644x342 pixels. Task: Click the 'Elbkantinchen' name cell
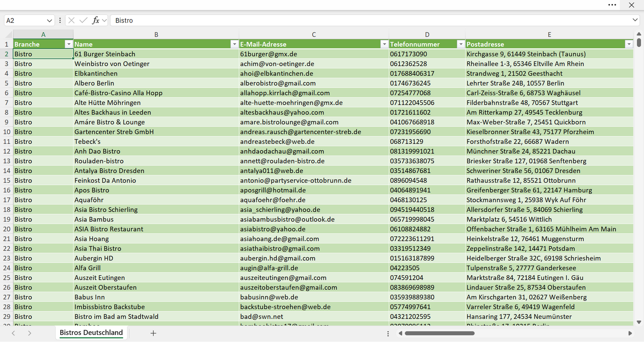[156, 73]
